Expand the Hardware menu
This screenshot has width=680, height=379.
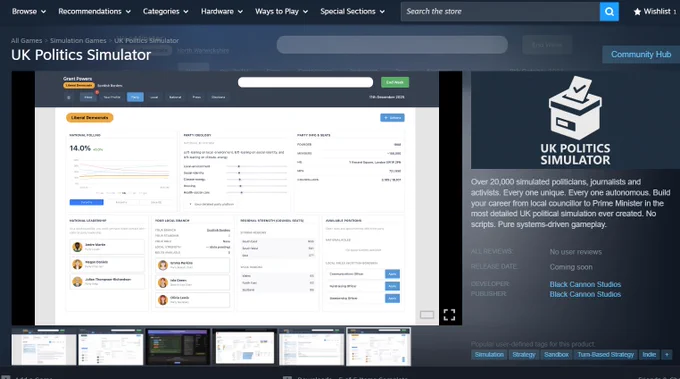point(222,11)
